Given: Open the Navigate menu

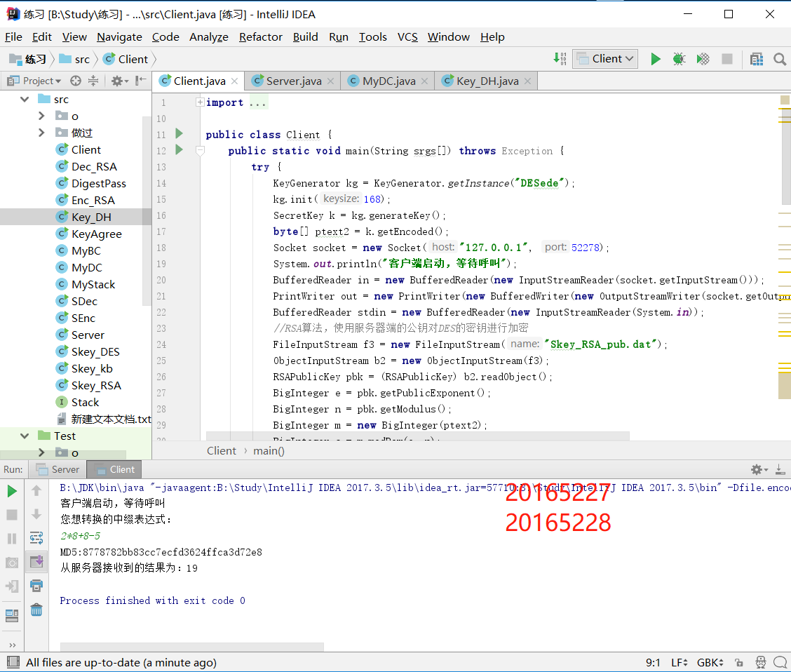Looking at the screenshot, I should [x=119, y=37].
